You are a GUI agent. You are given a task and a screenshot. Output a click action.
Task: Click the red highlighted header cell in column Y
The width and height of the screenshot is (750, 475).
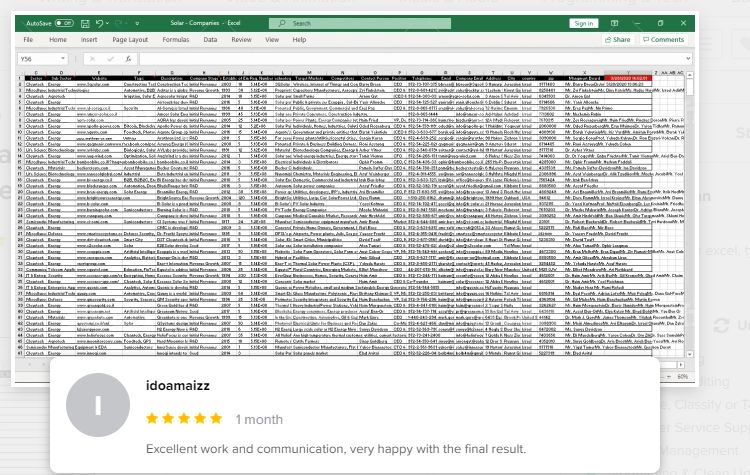click(x=628, y=78)
